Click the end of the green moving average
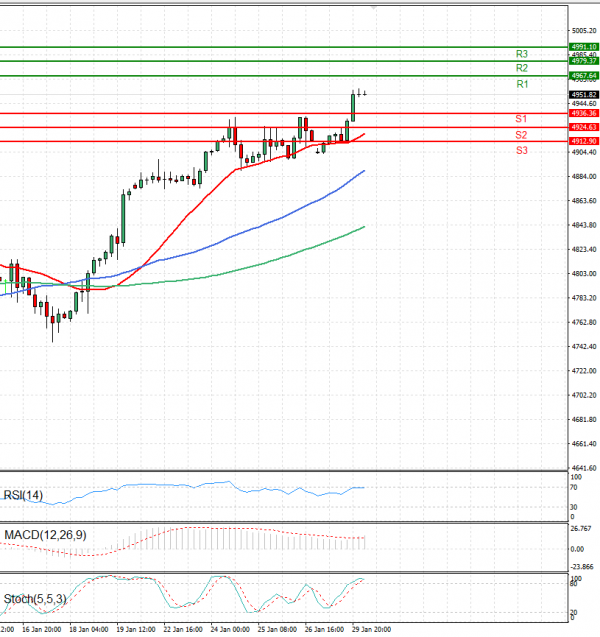The image size is (600, 637). [x=364, y=227]
